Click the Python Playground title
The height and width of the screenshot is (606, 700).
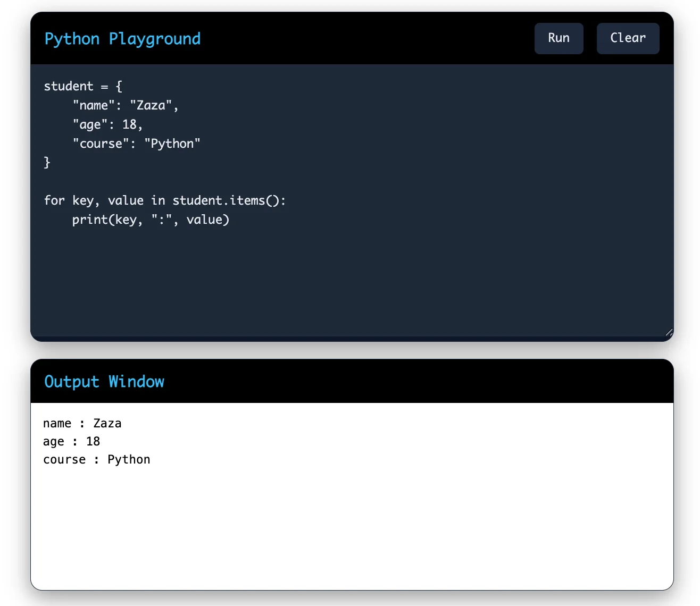122,39
